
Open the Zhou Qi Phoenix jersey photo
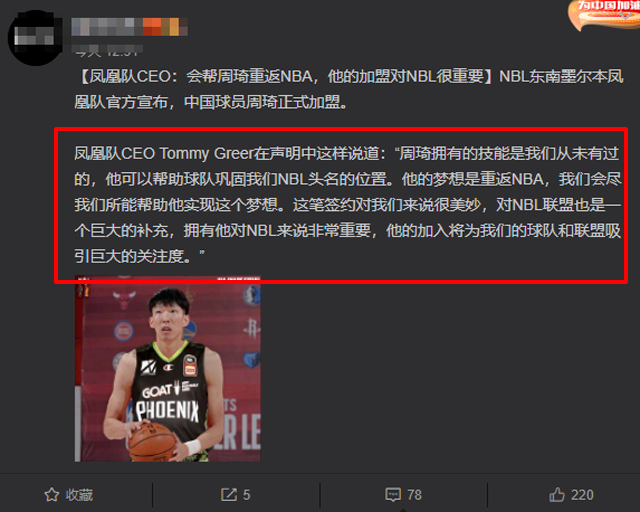168,370
